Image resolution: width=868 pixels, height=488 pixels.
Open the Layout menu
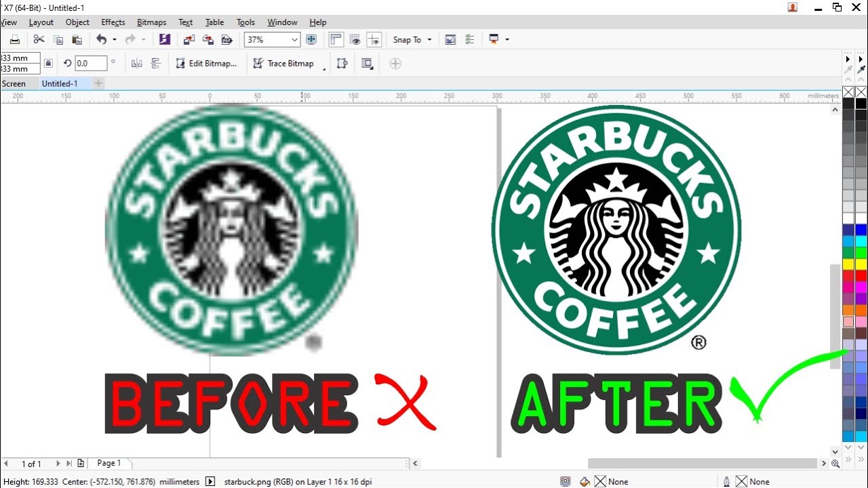tap(41, 22)
